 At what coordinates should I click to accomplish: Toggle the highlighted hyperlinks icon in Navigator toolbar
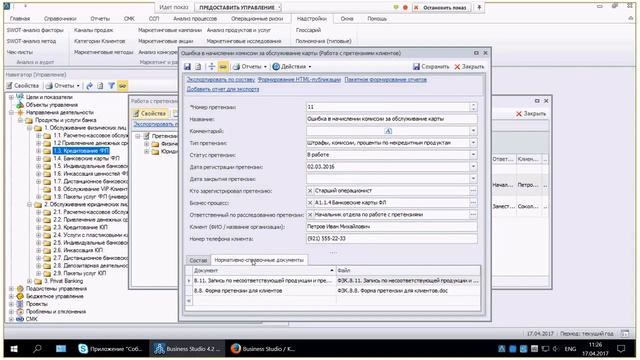(122, 86)
